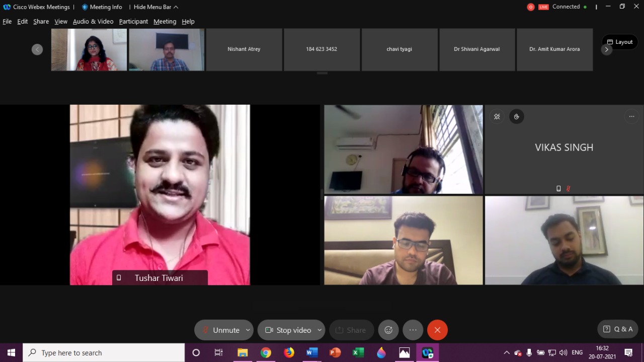Select Nishant Atrey participant thumbnail
Image resolution: width=644 pixels, height=362 pixels.
coord(244,49)
